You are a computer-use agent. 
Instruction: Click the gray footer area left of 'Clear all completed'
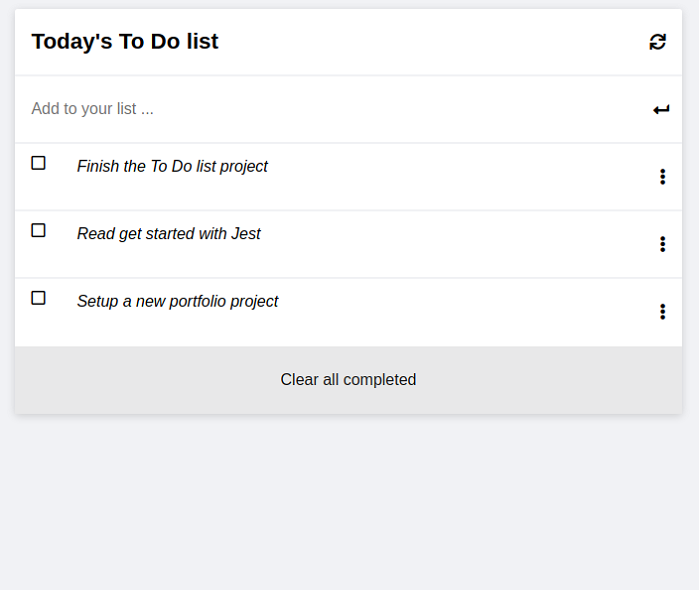coord(147,380)
